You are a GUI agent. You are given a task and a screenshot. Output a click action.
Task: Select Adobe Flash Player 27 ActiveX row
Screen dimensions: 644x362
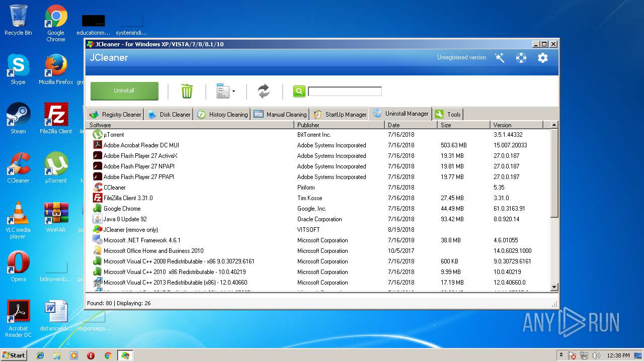tap(318, 156)
